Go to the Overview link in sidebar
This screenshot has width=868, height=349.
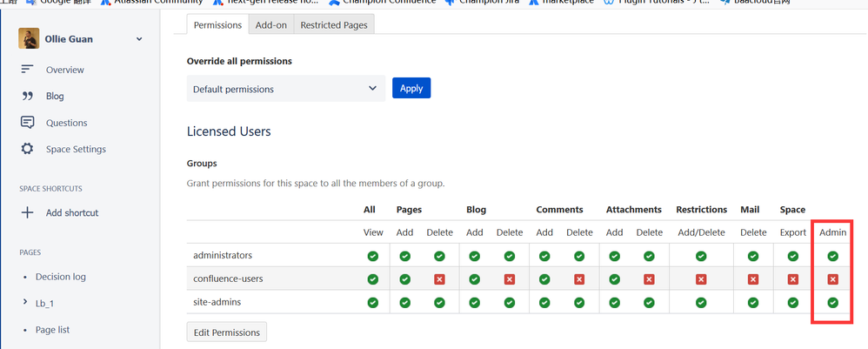coord(64,70)
